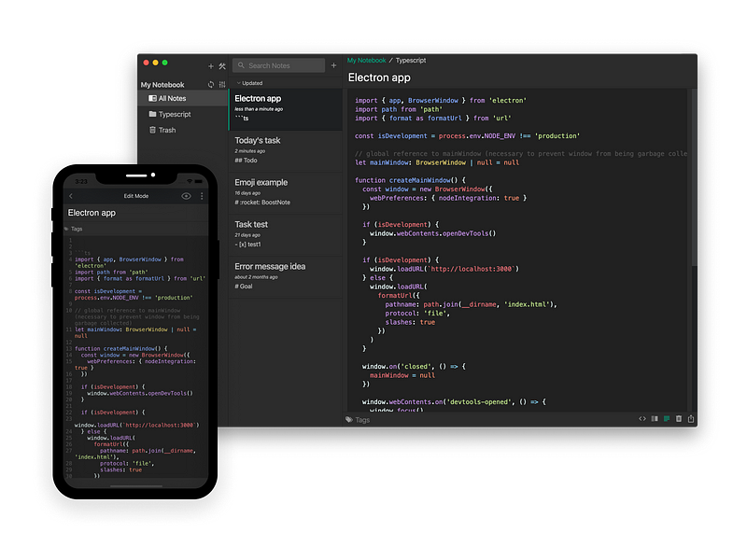Open the Task test note
This screenshot has height=560, width=747.
[x=286, y=235]
